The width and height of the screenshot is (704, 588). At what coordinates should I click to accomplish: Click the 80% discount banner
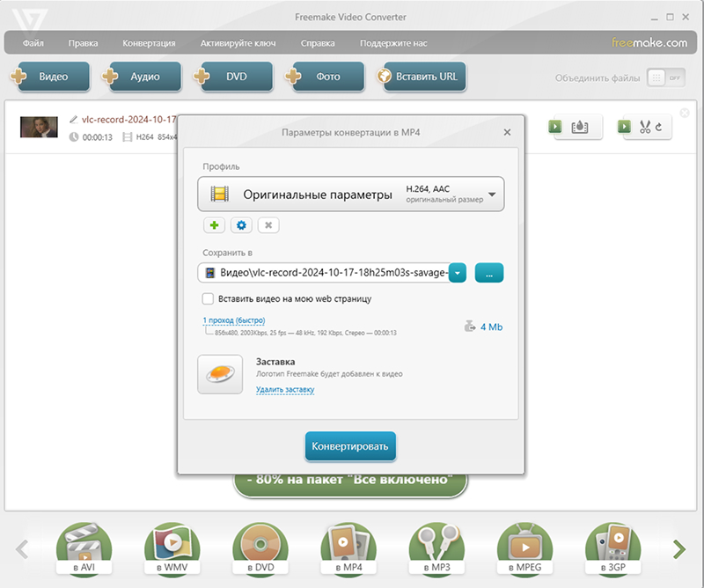(350, 485)
